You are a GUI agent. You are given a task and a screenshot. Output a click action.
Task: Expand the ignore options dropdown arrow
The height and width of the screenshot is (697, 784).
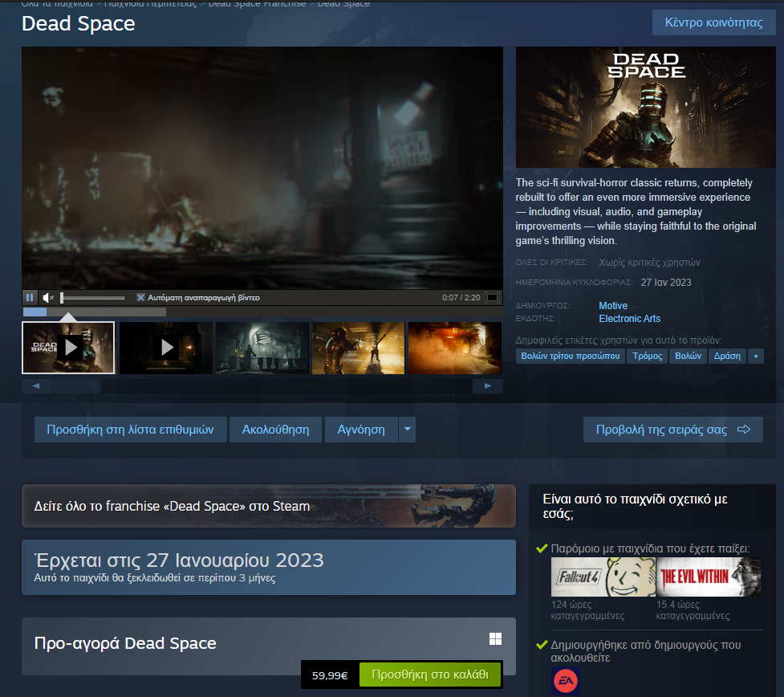tap(408, 430)
